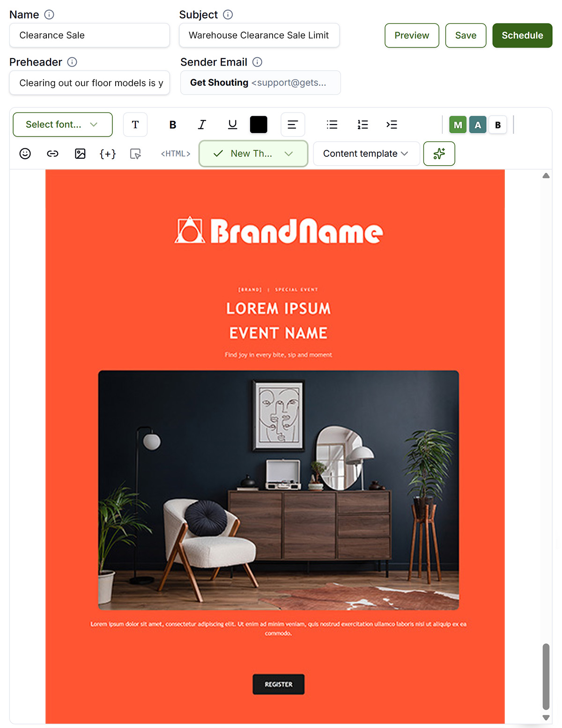Click the Preview button
Viewport: 562px width, 728px height.
coord(412,36)
